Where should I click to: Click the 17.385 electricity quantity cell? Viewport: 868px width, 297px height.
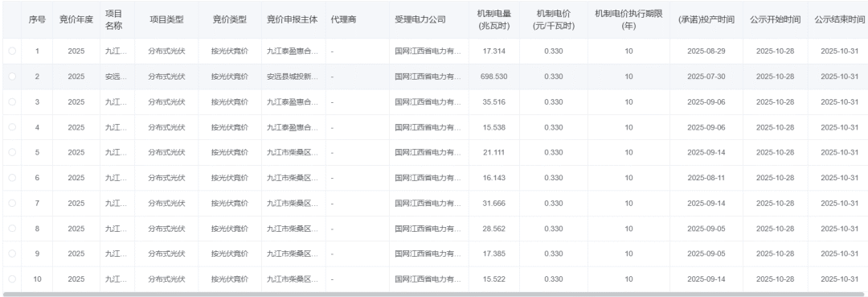(493, 254)
